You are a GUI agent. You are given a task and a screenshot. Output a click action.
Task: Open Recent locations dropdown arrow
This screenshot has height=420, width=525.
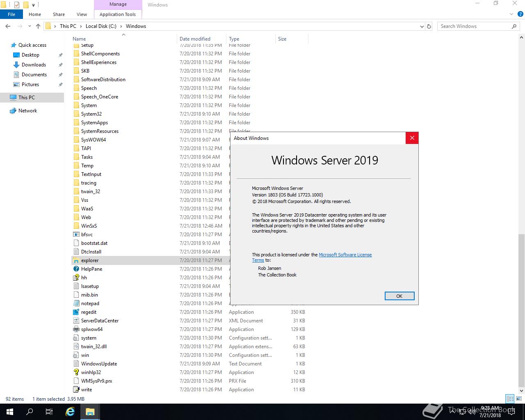[30, 26]
